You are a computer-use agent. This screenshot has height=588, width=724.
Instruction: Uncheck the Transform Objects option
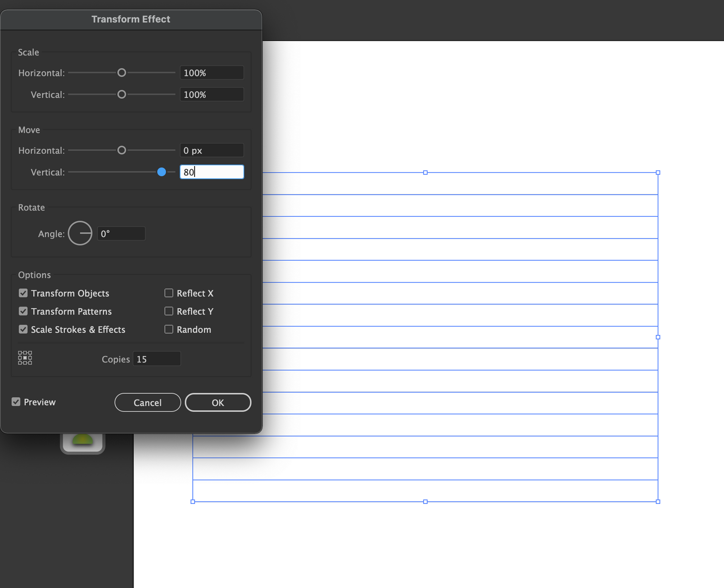coord(23,293)
